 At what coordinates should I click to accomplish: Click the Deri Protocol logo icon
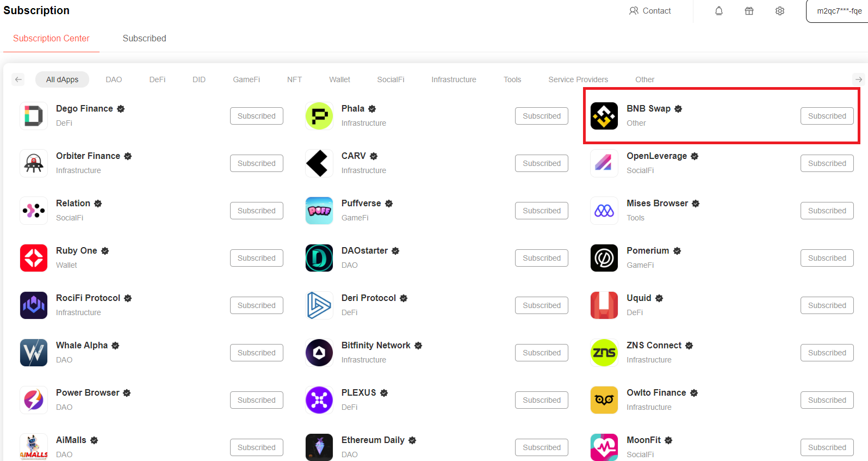coord(319,305)
